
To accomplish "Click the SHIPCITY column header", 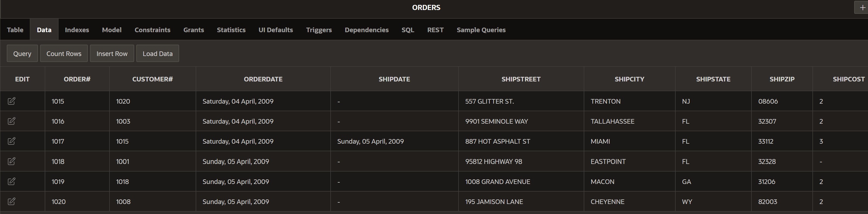I will pyautogui.click(x=629, y=79).
